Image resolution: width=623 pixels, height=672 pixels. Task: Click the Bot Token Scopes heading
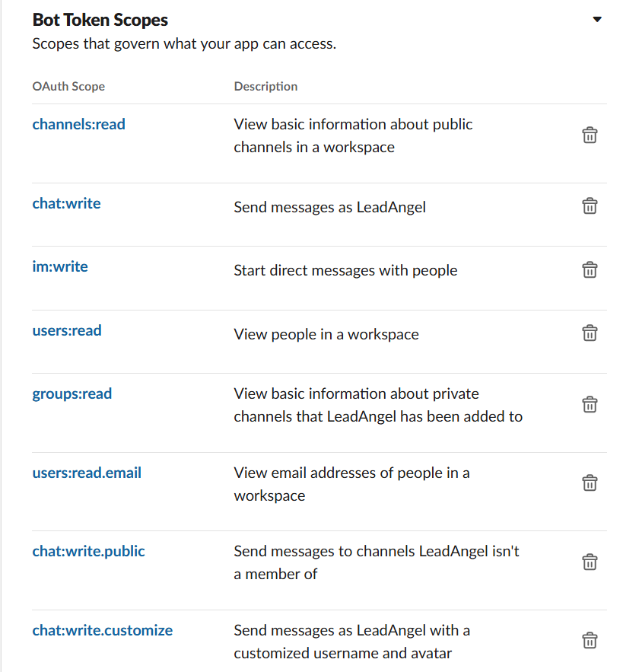coord(100,20)
